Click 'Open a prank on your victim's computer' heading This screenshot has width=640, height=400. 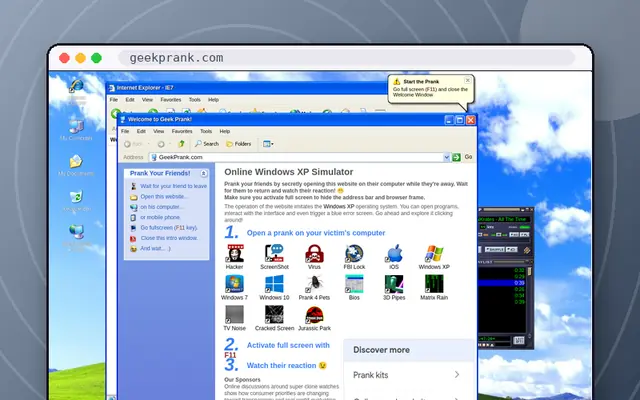pos(316,233)
